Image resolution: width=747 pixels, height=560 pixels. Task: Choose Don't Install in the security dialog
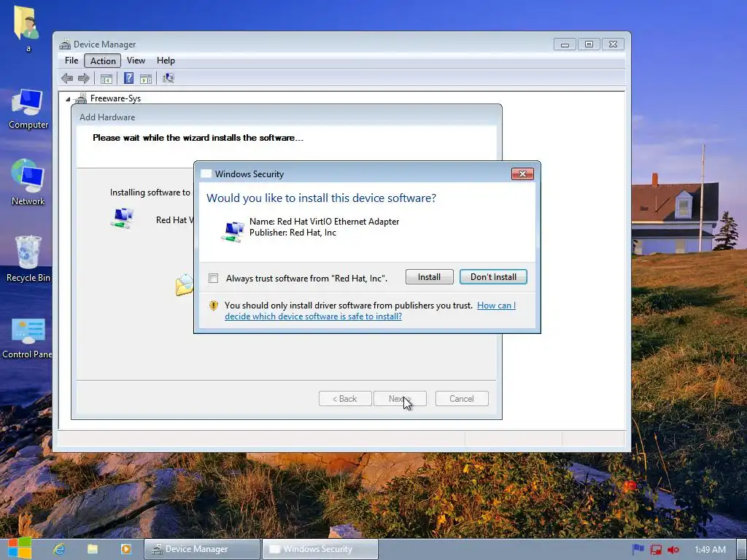coord(493,277)
